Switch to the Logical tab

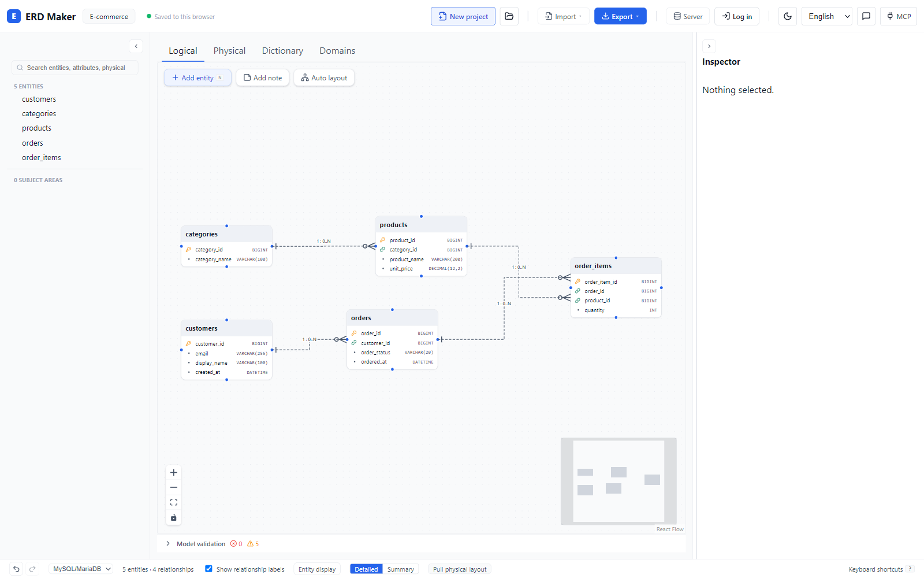[x=183, y=51]
